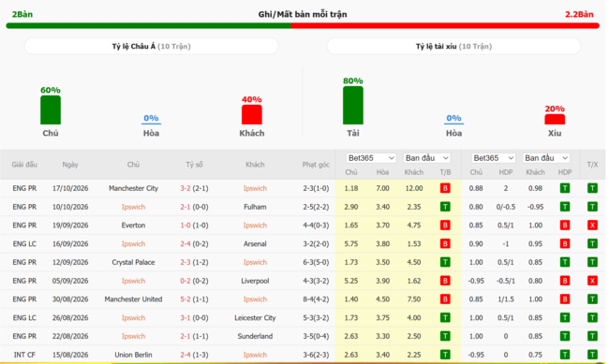The height and width of the screenshot is (364, 609).
Task: Click the Crystal Palace team name
Action: pyautogui.click(x=133, y=262)
